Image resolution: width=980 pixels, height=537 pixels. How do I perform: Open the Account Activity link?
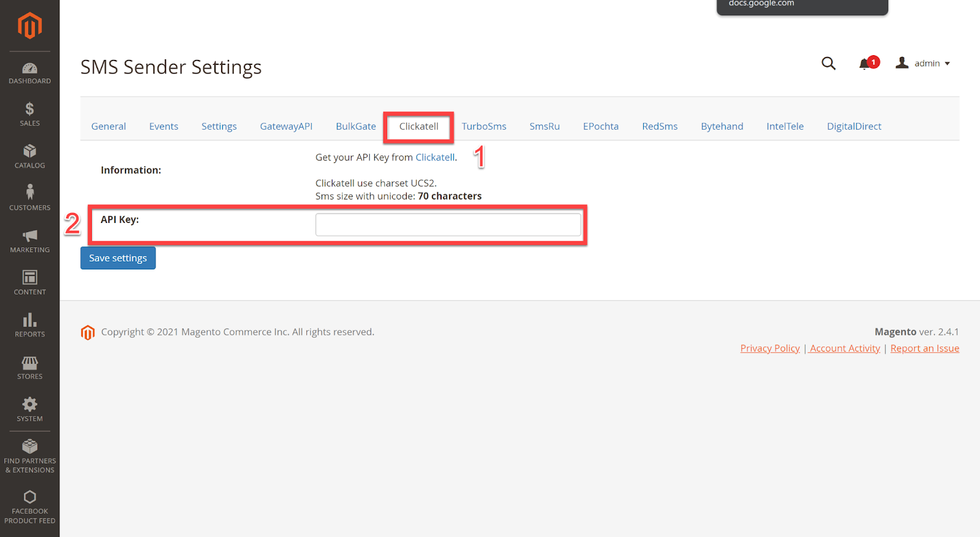pos(845,348)
